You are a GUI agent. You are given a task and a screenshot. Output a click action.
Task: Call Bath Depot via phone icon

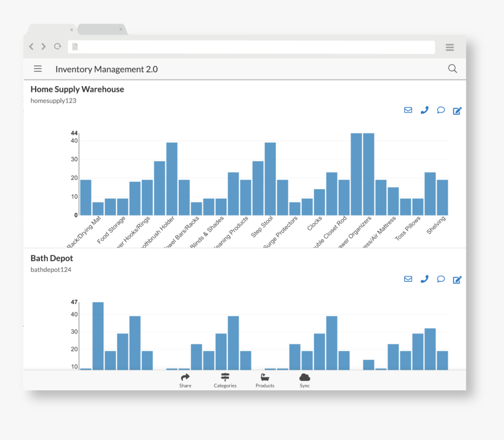(424, 279)
